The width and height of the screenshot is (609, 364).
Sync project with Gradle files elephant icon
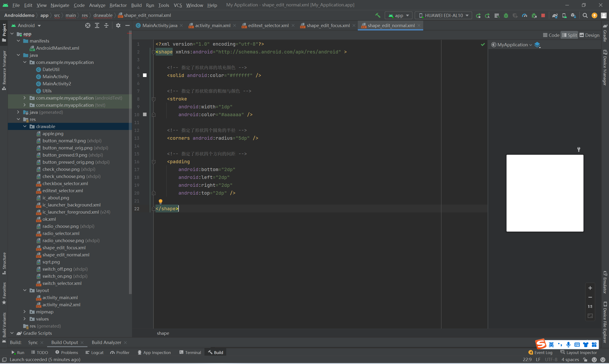(x=555, y=15)
